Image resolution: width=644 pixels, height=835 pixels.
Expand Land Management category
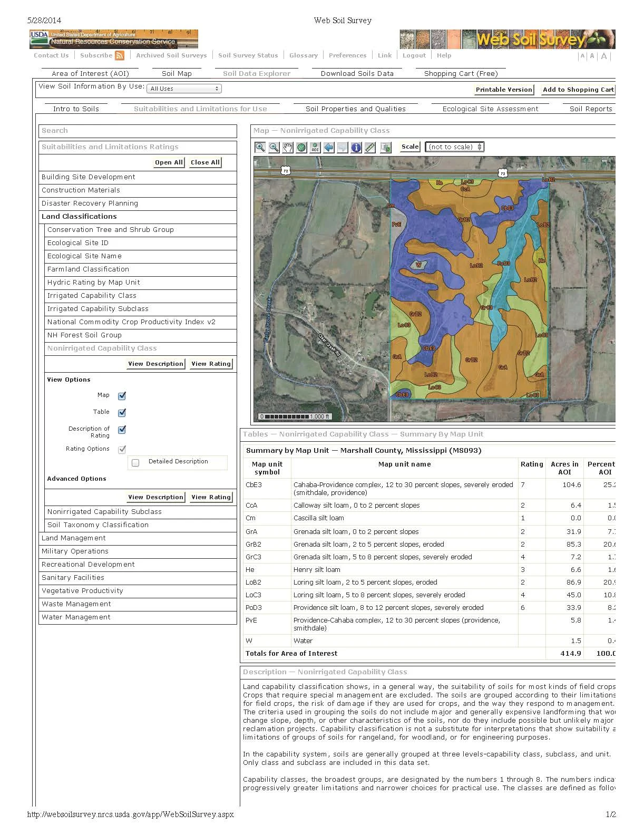138,538
